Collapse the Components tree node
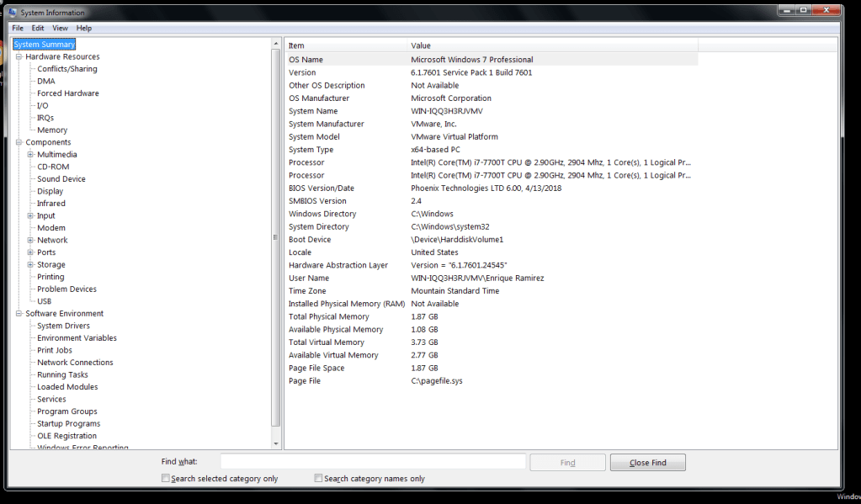The height and width of the screenshot is (504, 861). pos(19,142)
